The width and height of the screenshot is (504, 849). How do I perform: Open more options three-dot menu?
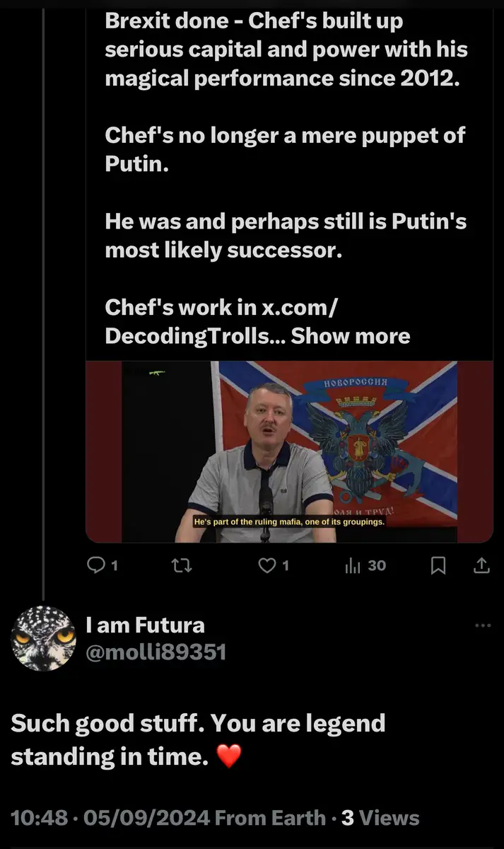pyautogui.click(x=483, y=625)
